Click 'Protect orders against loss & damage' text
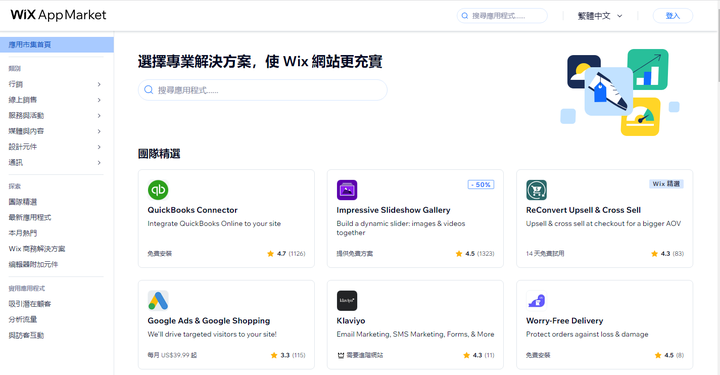The height and width of the screenshot is (375, 720). [587, 334]
